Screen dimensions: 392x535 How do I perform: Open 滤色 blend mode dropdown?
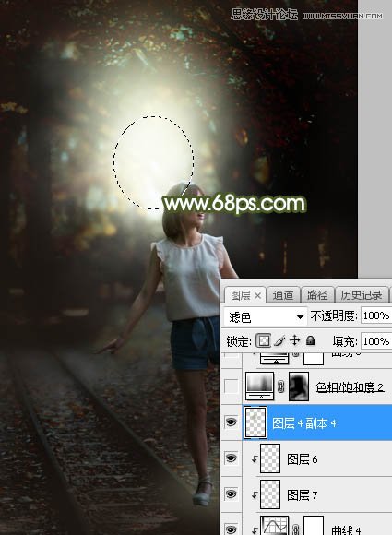tap(265, 317)
